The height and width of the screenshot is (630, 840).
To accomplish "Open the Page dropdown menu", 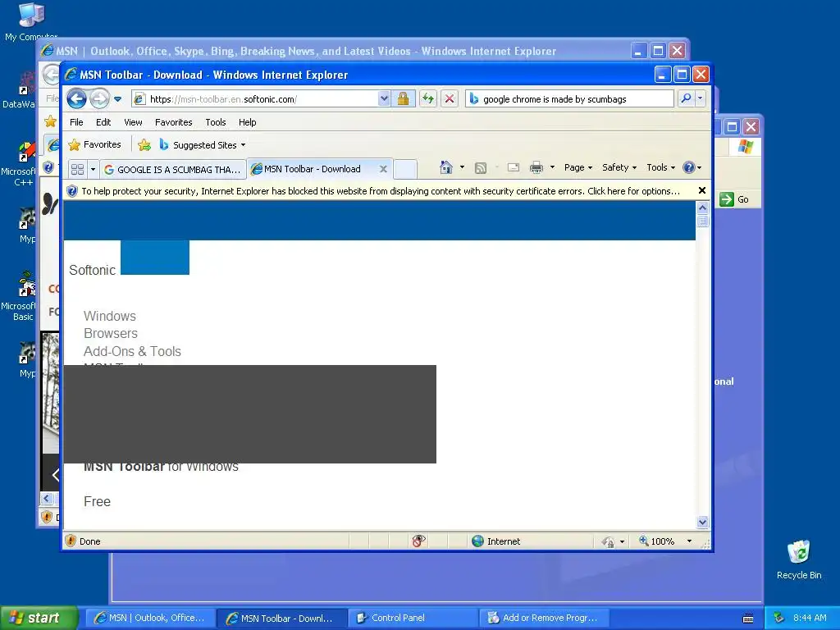I will [x=578, y=167].
